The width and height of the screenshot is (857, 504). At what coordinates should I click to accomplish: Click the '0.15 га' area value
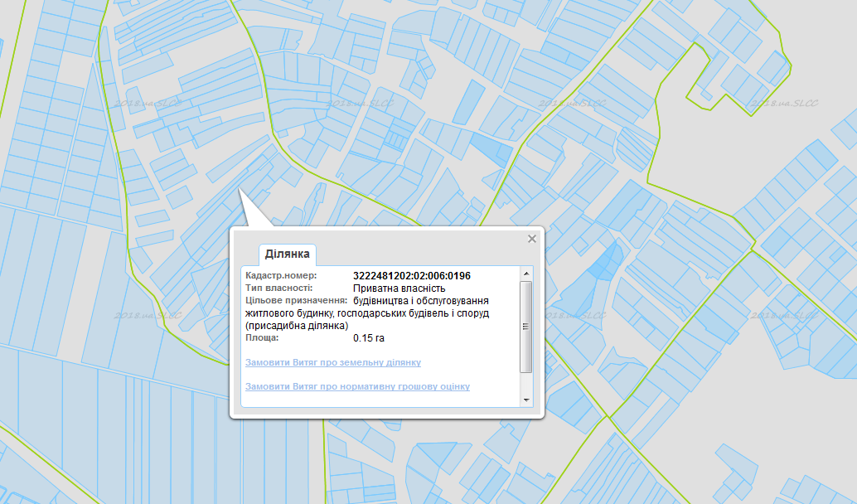coord(368,338)
